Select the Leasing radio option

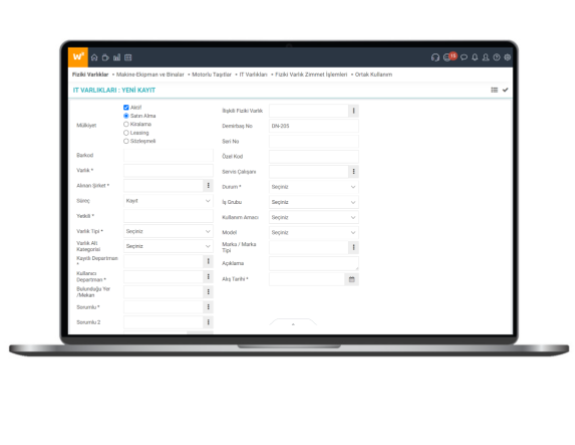[x=126, y=133]
